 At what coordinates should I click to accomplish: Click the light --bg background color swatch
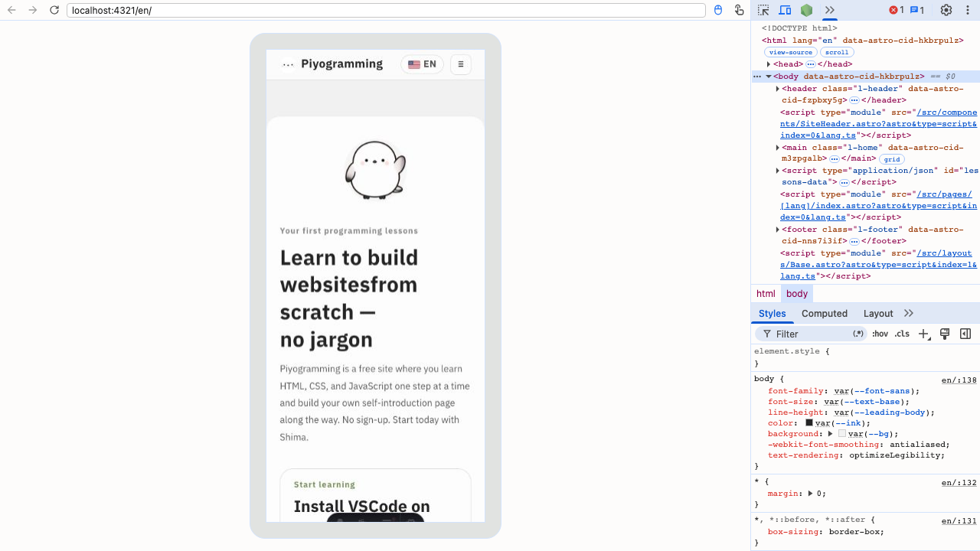(x=842, y=434)
